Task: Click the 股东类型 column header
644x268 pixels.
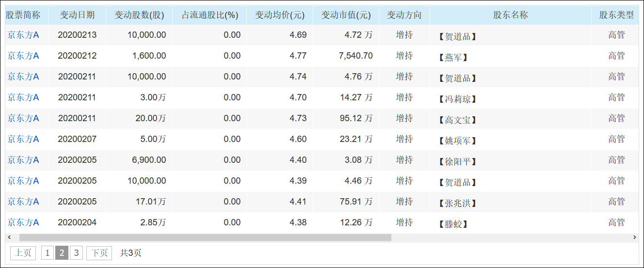Action: [616, 15]
